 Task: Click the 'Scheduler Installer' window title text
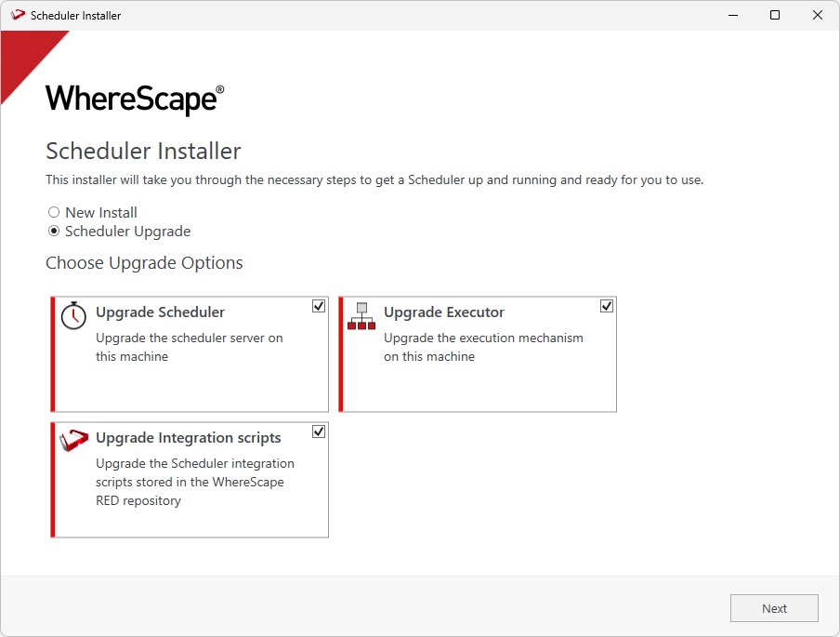(x=75, y=16)
